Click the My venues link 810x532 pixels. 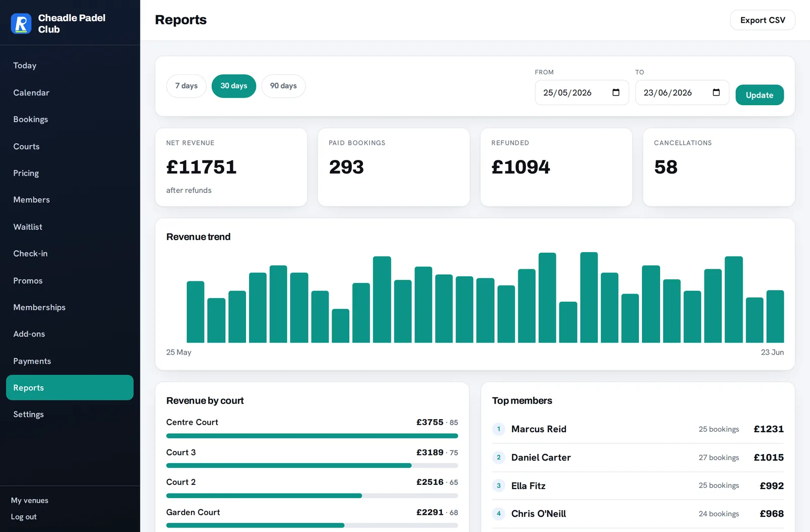coord(30,501)
